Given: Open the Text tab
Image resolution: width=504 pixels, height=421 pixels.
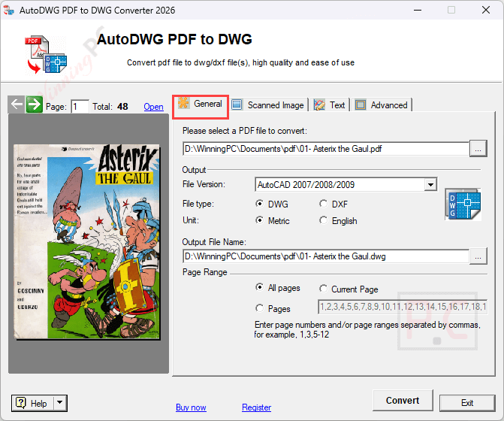Looking at the screenshot, I should pyautogui.click(x=330, y=105).
